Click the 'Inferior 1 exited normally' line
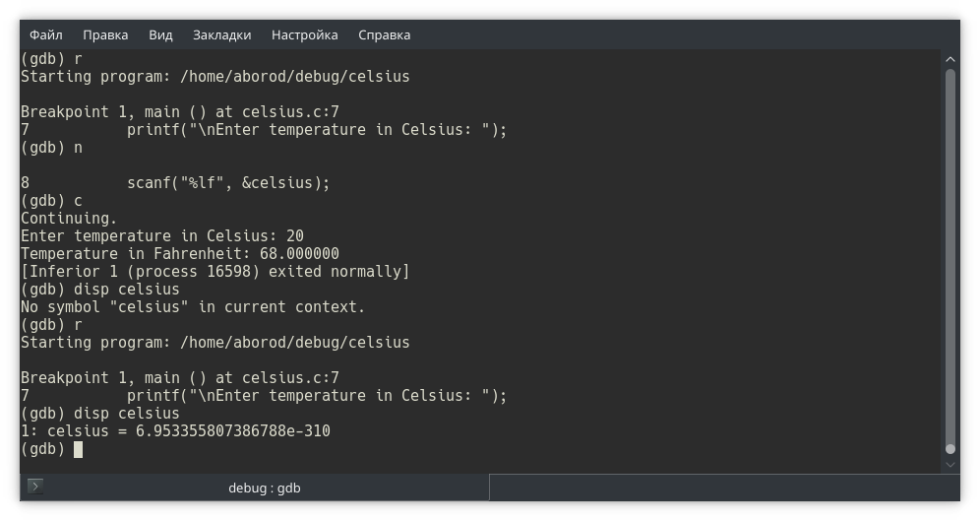 click(214, 272)
